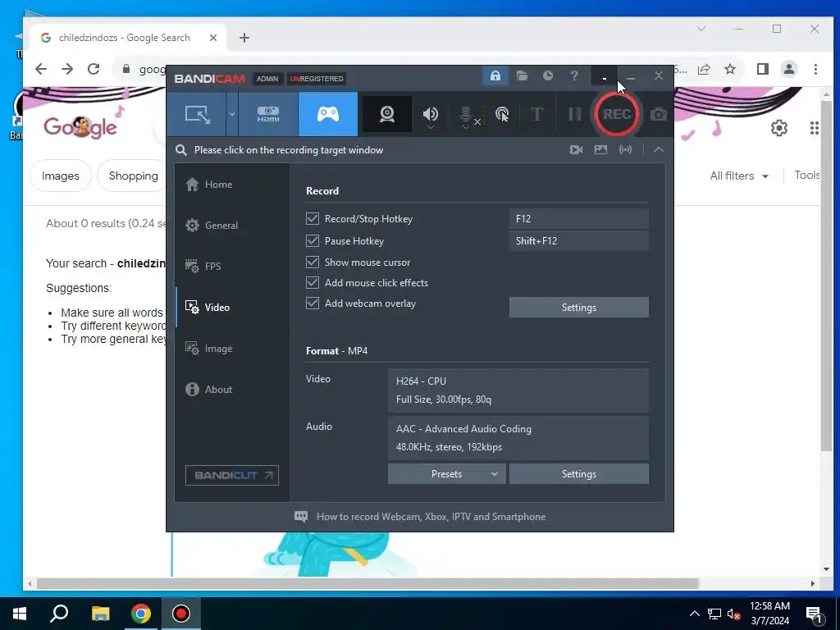
Task: Click the Bandicam lock icon
Action: click(x=495, y=75)
